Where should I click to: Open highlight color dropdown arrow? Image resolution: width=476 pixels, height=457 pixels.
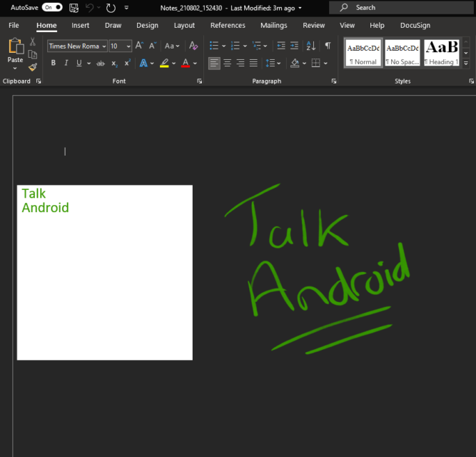click(173, 64)
